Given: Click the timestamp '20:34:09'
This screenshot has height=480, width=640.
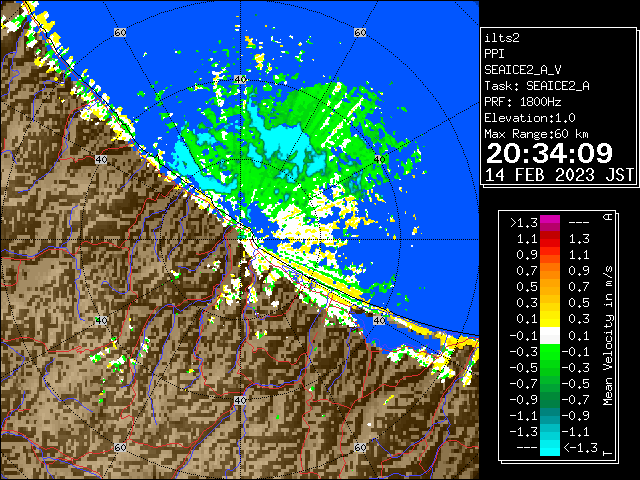Looking at the screenshot, I should click(549, 153).
